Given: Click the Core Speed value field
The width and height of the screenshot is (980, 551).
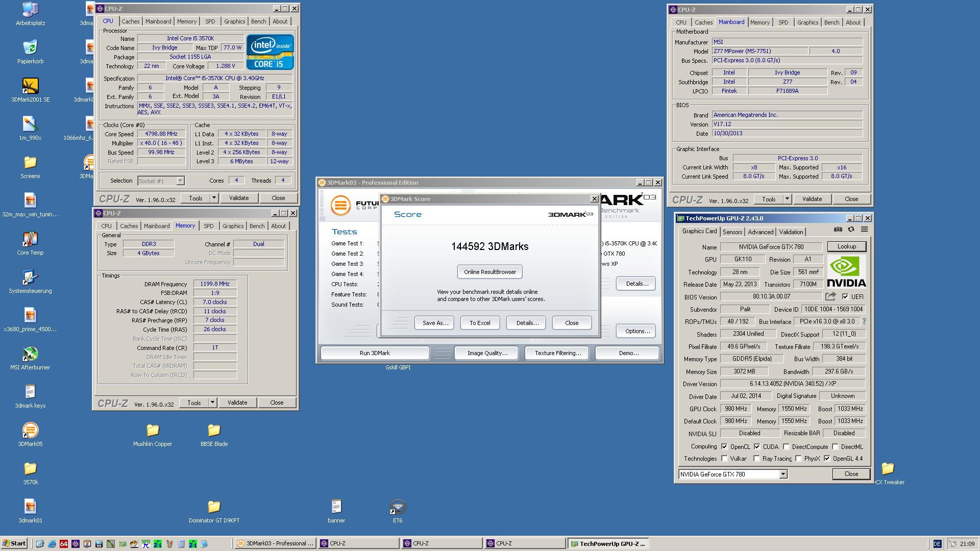Looking at the screenshot, I should pos(161,134).
